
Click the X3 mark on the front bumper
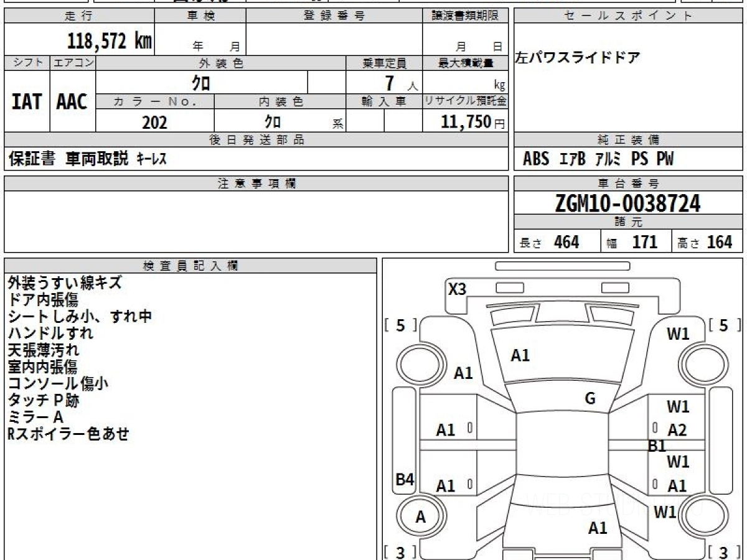tap(458, 289)
